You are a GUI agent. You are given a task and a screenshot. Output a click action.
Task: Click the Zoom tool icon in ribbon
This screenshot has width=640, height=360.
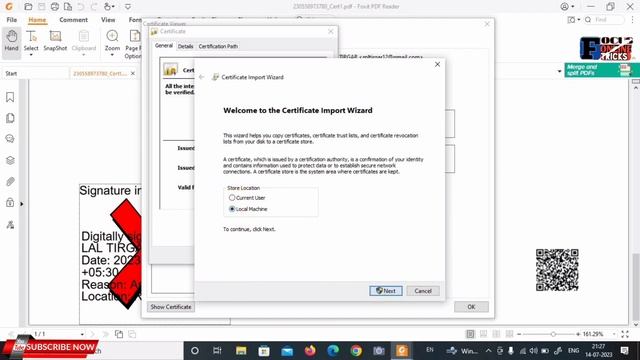(112, 36)
